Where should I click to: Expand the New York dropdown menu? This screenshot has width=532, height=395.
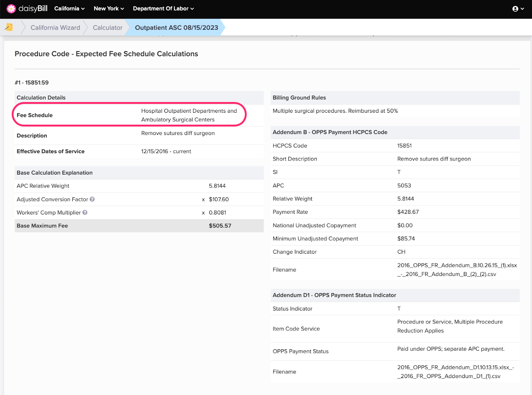pyautogui.click(x=109, y=9)
